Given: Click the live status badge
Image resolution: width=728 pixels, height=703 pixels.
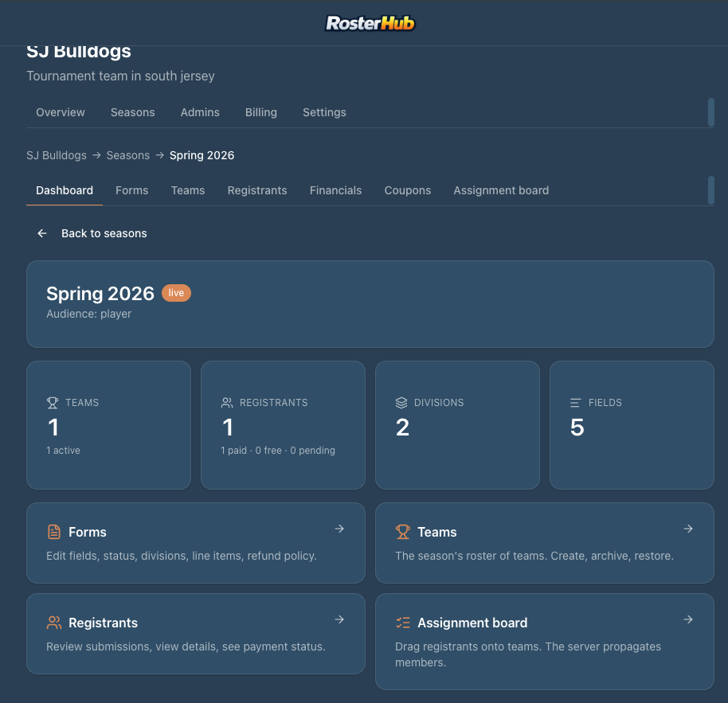Looking at the screenshot, I should click(x=176, y=293).
